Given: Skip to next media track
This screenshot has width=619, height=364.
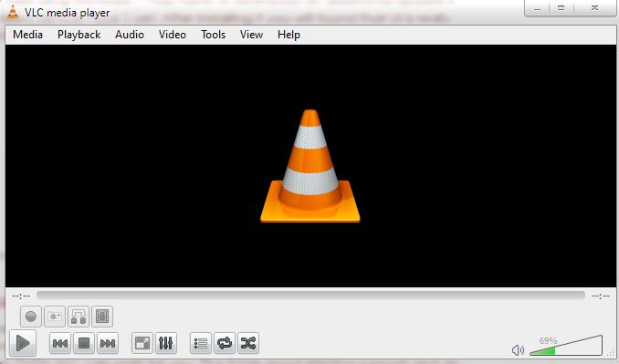Looking at the screenshot, I should (x=108, y=343).
